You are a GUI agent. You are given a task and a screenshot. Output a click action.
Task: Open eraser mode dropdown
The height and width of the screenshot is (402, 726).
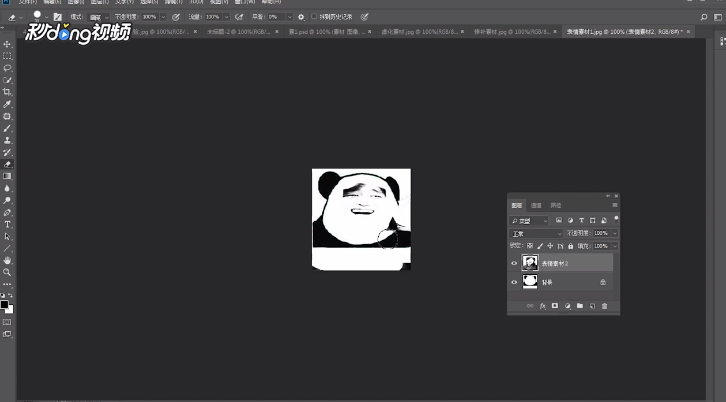[98, 17]
